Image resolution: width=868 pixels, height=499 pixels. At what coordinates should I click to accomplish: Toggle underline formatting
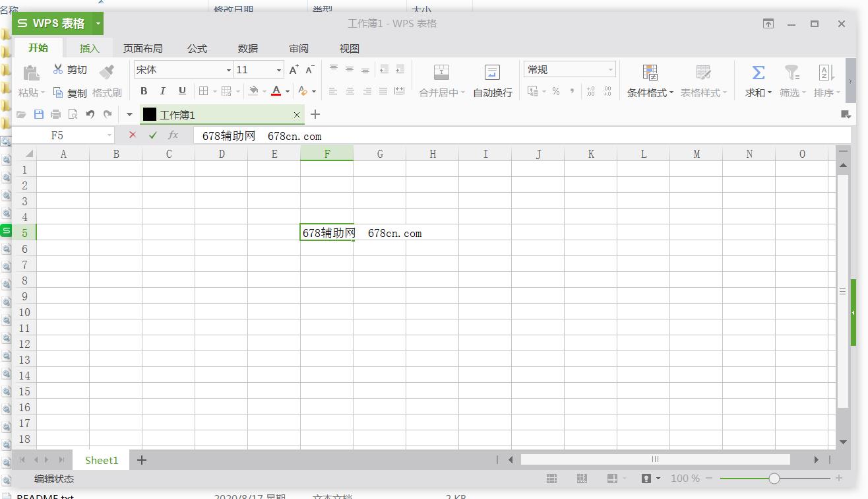182,91
